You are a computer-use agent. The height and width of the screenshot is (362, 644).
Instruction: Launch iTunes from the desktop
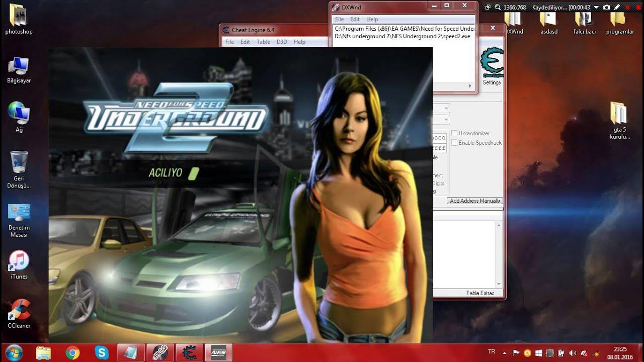(x=19, y=264)
